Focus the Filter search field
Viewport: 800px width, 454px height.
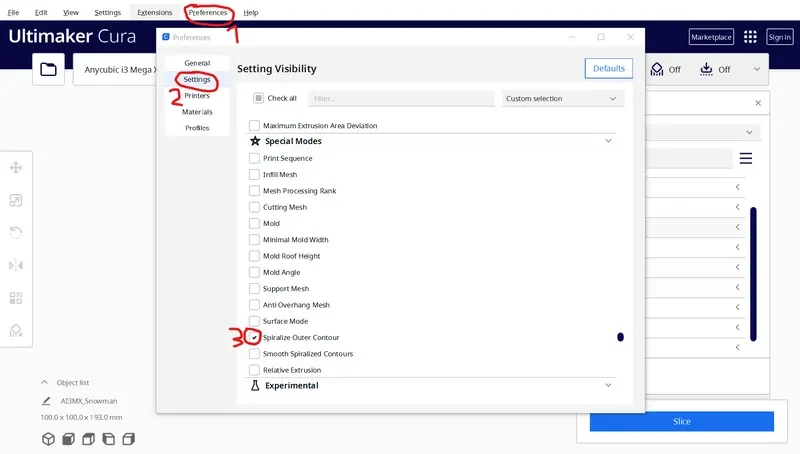401,98
